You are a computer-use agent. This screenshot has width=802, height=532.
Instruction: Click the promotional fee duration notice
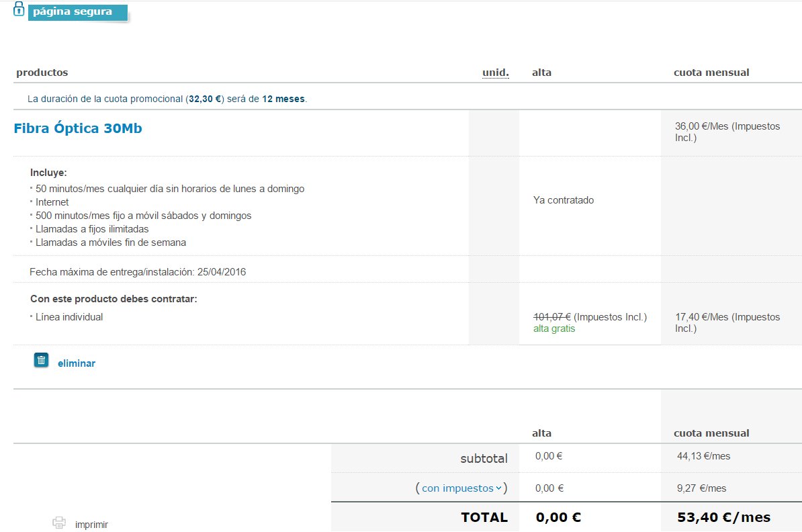tap(167, 99)
